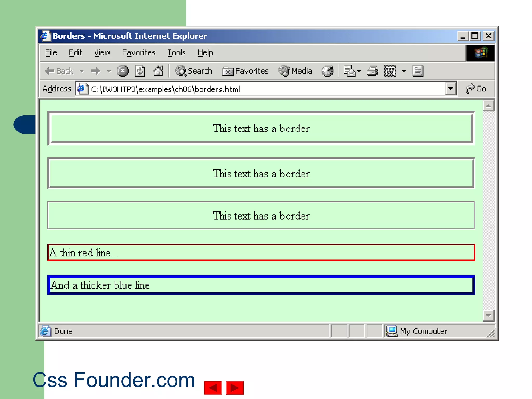Click the Edit with Word icon

tap(390, 71)
